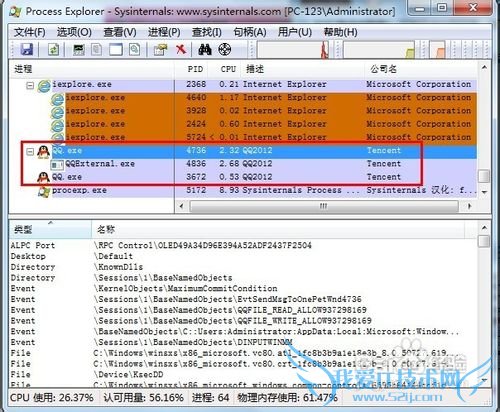The height and width of the screenshot is (412, 500).
Task: Select the Desktop \Default handle row
Action: [243, 256]
